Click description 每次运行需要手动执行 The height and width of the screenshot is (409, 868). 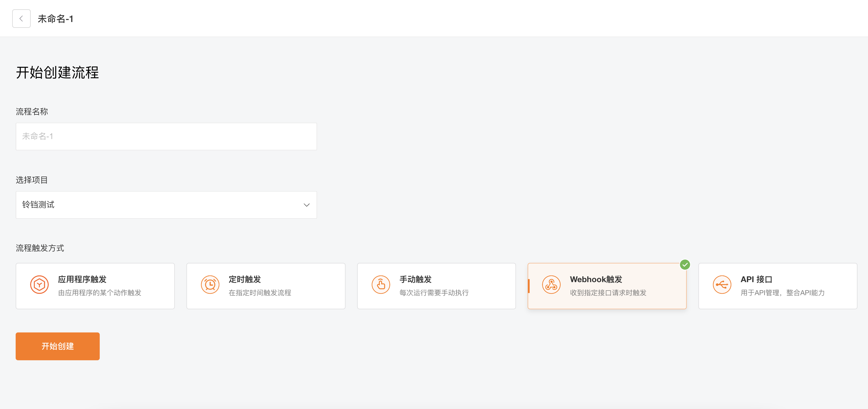[434, 293]
